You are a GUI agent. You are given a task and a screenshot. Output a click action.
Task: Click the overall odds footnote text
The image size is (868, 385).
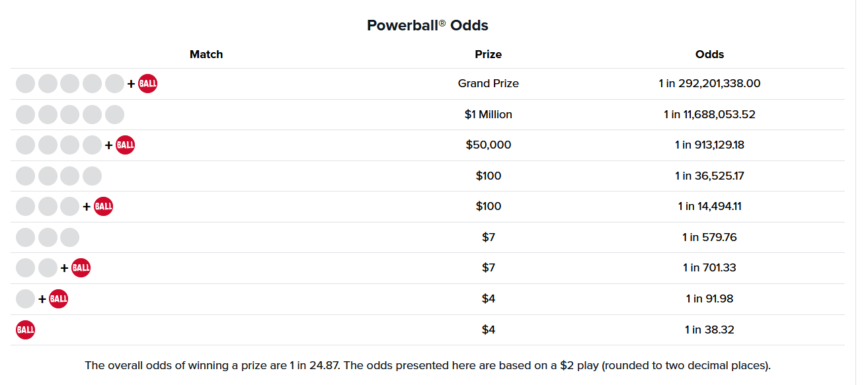pyautogui.click(x=427, y=365)
